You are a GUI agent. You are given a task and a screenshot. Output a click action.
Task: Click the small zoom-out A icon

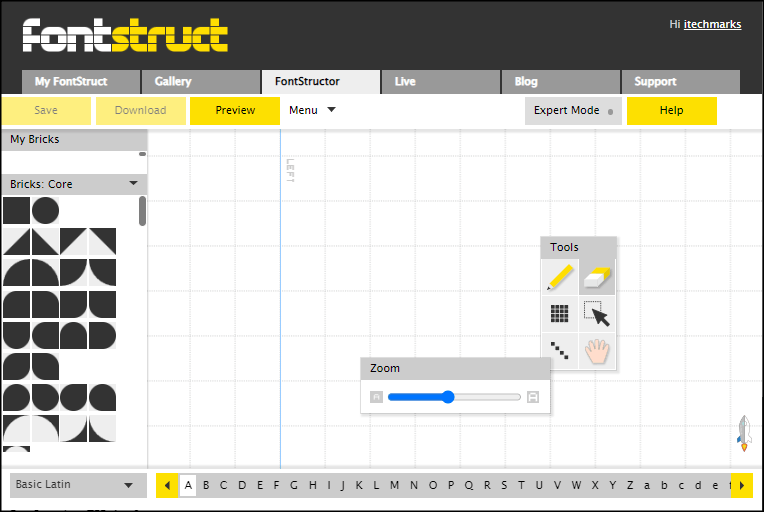point(376,397)
